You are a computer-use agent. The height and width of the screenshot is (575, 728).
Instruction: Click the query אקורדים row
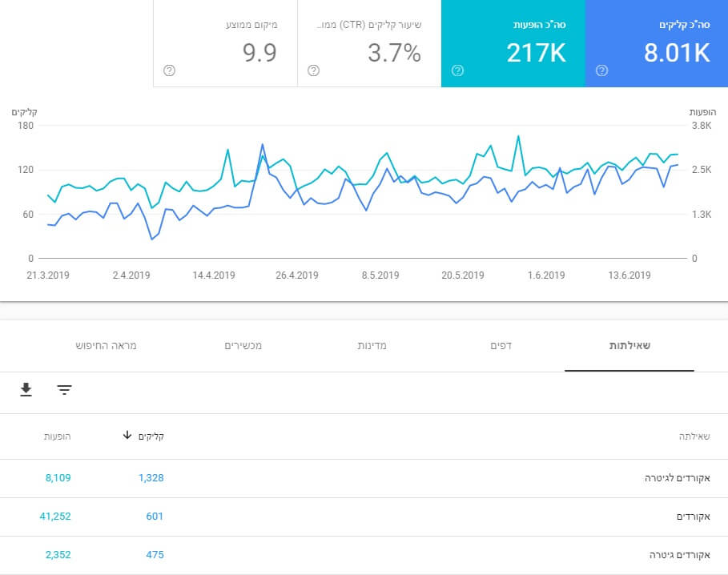pos(364,517)
